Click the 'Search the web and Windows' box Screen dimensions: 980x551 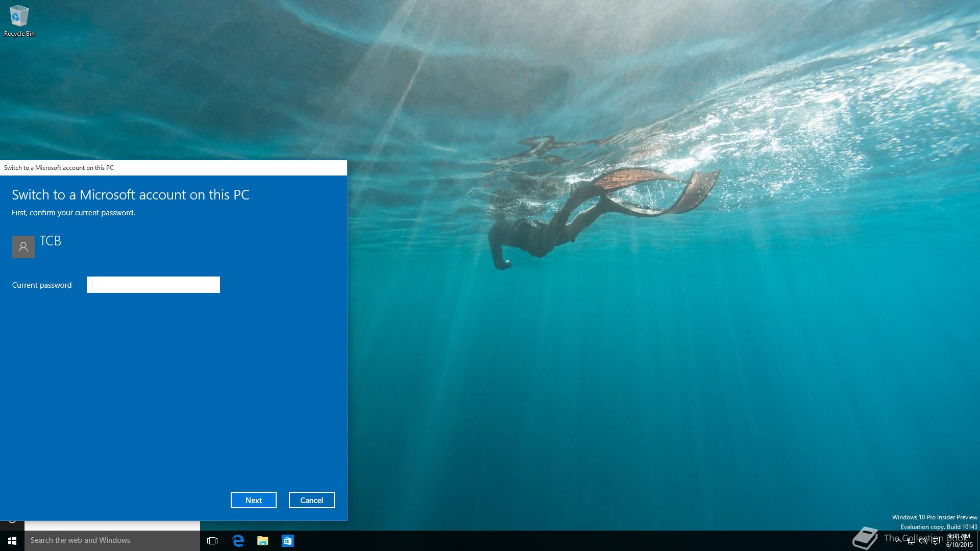coord(112,540)
